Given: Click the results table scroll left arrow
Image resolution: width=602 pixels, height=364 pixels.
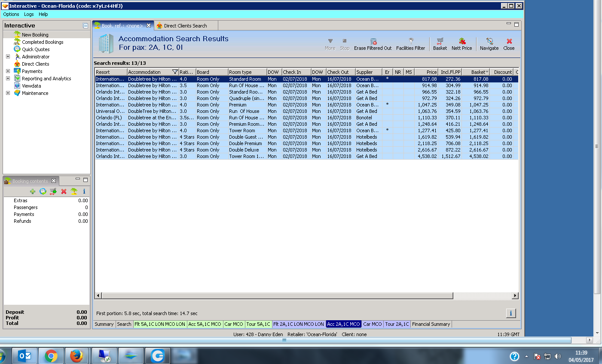Looking at the screenshot, I should point(98,296).
